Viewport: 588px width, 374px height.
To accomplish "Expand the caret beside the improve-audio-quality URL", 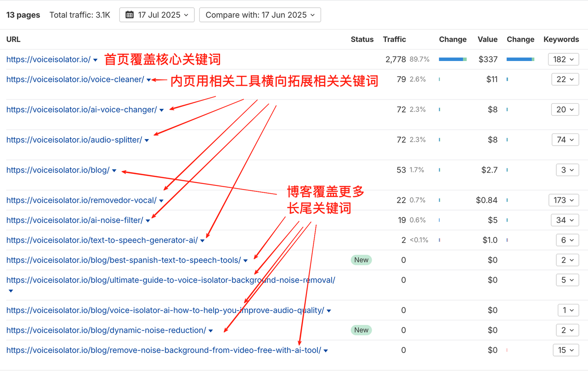I will [x=329, y=311].
